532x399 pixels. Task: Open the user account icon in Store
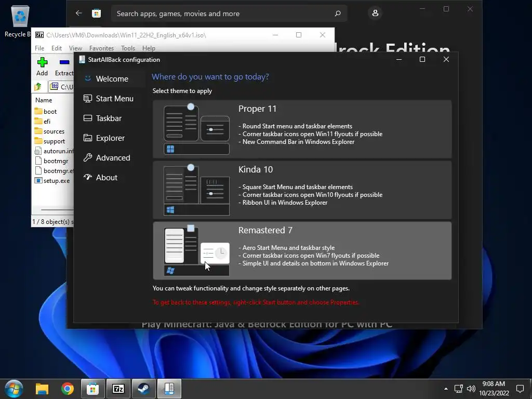375,13
